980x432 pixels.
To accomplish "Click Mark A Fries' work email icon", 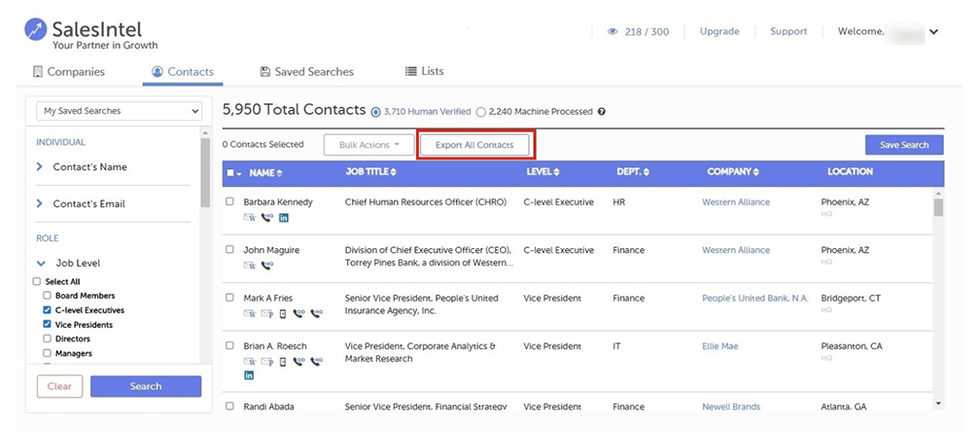I will pyautogui.click(x=250, y=313).
